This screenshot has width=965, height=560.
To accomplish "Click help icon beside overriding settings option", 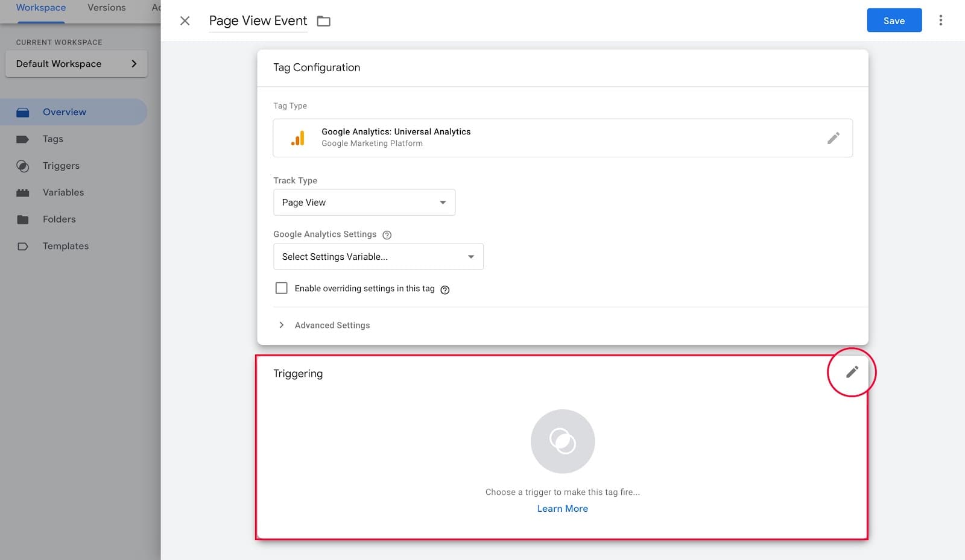I will (445, 290).
